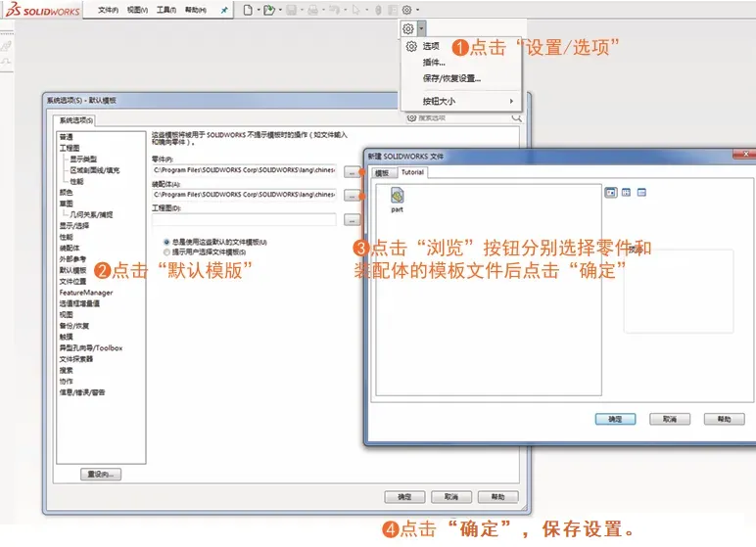
Task: Click the Undo arrow icon in toolbar
Action: pos(335,10)
